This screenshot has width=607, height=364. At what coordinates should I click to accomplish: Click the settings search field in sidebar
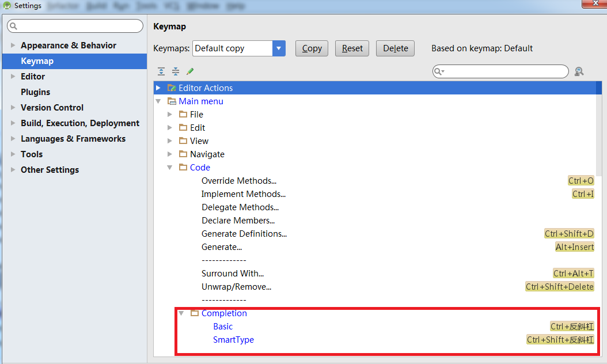coord(75,26)
